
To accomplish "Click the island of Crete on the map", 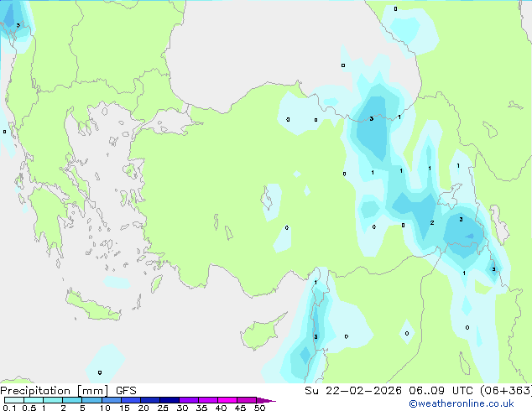I will point(92,307).
